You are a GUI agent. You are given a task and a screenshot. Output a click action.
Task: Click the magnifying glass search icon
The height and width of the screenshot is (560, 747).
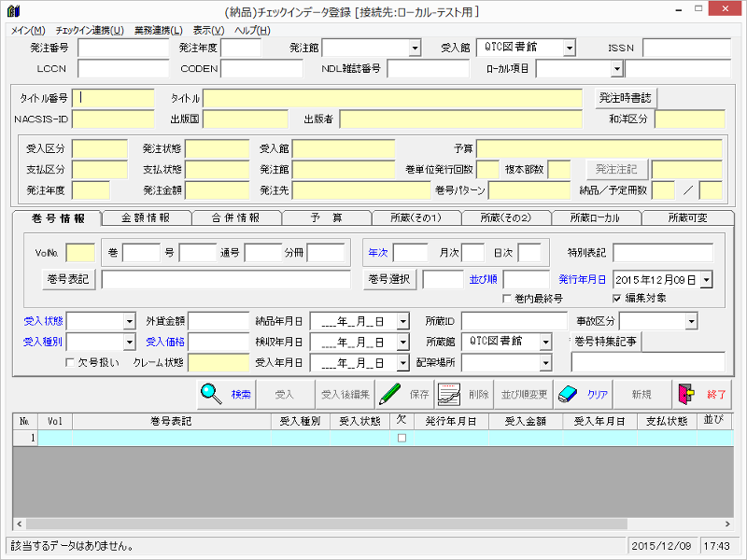(211, 394)
